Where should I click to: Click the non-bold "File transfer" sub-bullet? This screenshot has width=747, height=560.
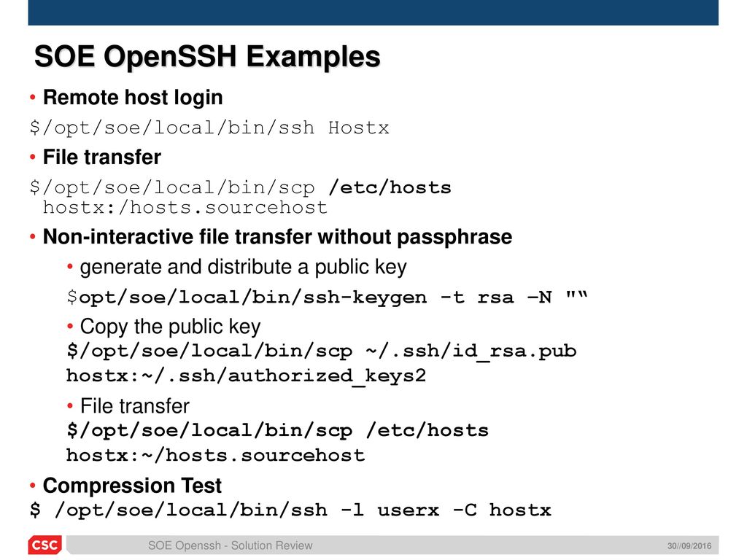tap(134, 405)
